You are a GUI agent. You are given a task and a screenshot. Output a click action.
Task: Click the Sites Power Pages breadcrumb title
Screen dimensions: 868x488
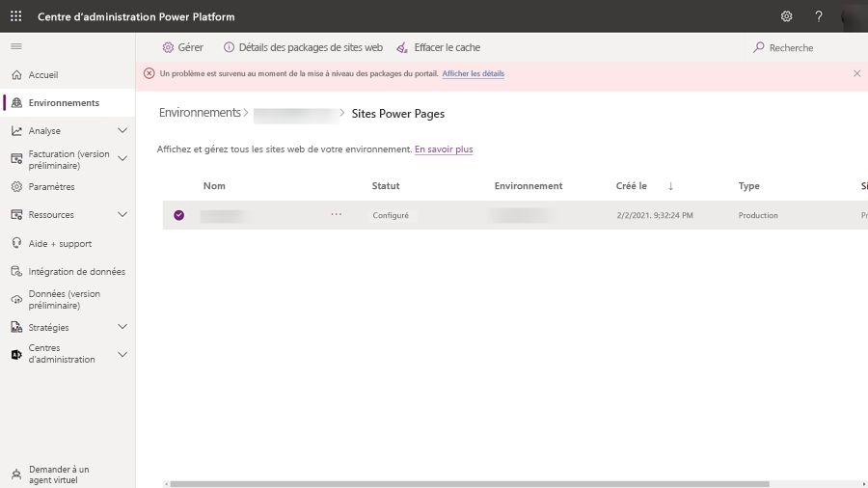point(398,114)
